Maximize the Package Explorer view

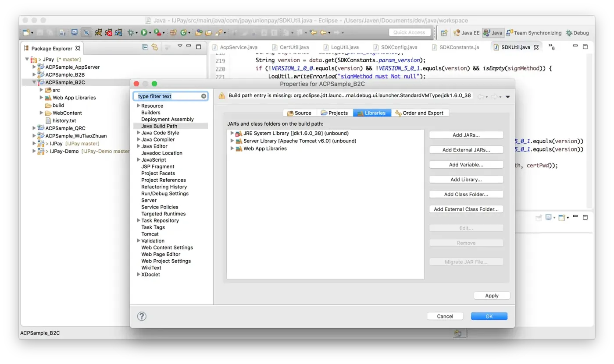(x=198, y=46)
